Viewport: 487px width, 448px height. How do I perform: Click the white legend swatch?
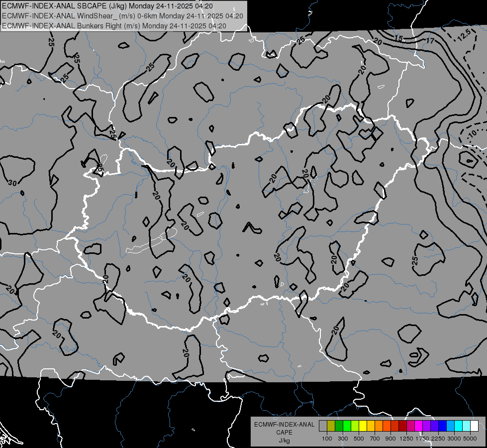pyautogui.click(x=474, y=426)
